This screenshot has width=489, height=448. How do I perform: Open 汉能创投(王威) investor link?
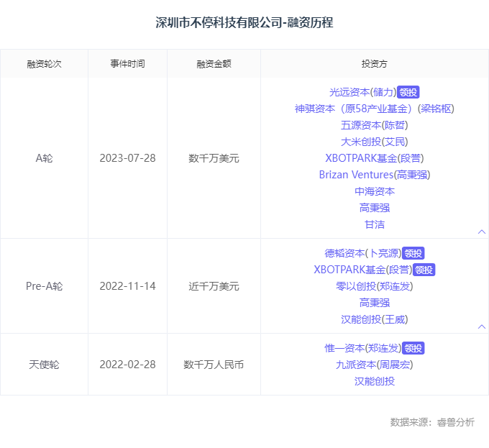374,319
